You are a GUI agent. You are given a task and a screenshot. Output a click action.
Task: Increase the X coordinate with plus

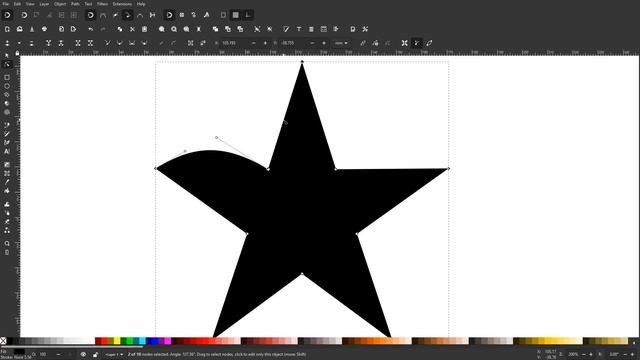(x=265, y=43)
